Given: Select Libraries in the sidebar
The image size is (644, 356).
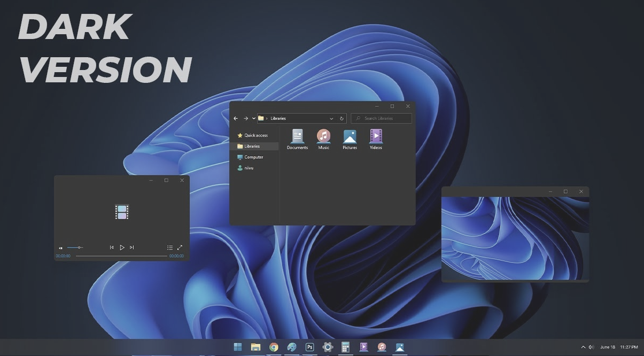Looking at the screenshot, I should pyautogui.click(x=252, y=146).
